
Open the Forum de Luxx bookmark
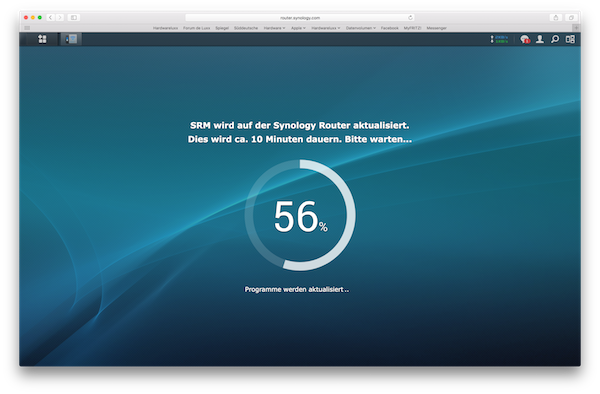click(x=196, y=28)
